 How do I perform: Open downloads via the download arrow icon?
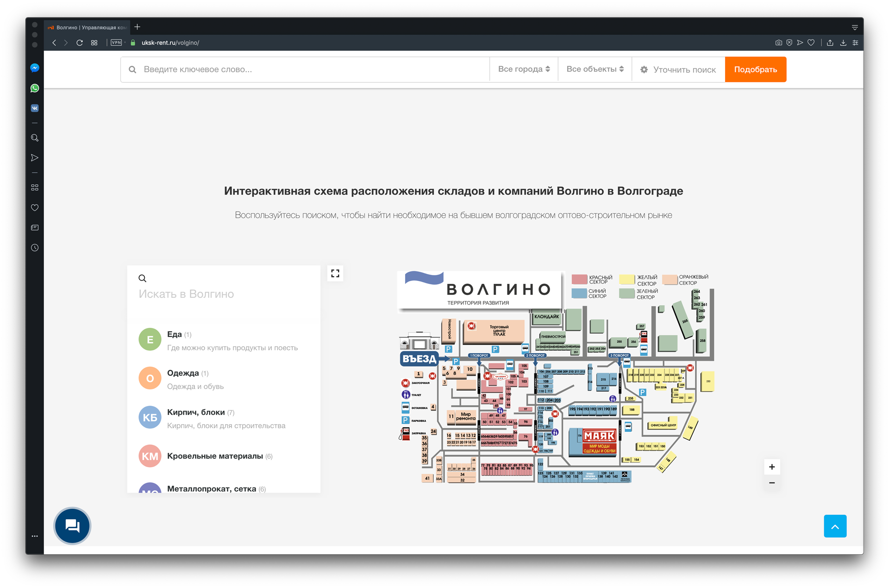pyautogui.click(x=844, y=42)
